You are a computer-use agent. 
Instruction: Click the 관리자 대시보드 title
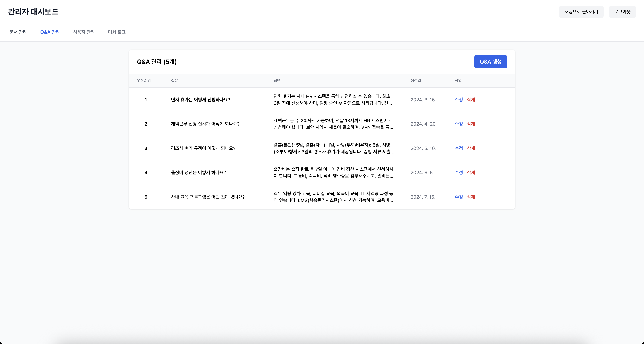click(x=33, y=12)
